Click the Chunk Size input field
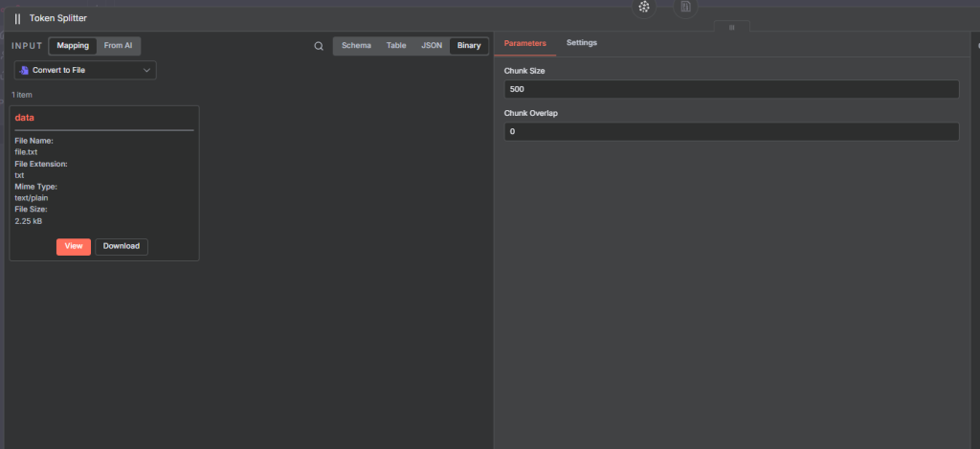 coord(731,89)
